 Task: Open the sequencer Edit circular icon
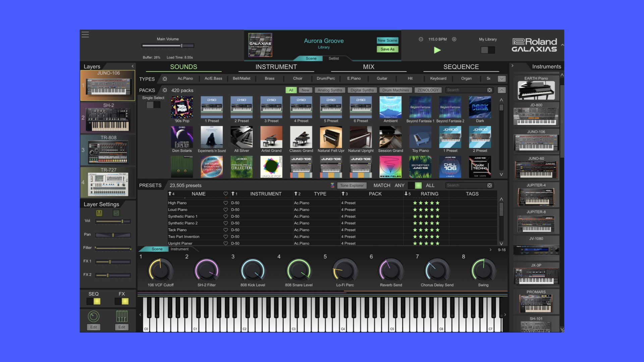click(94, 316)
